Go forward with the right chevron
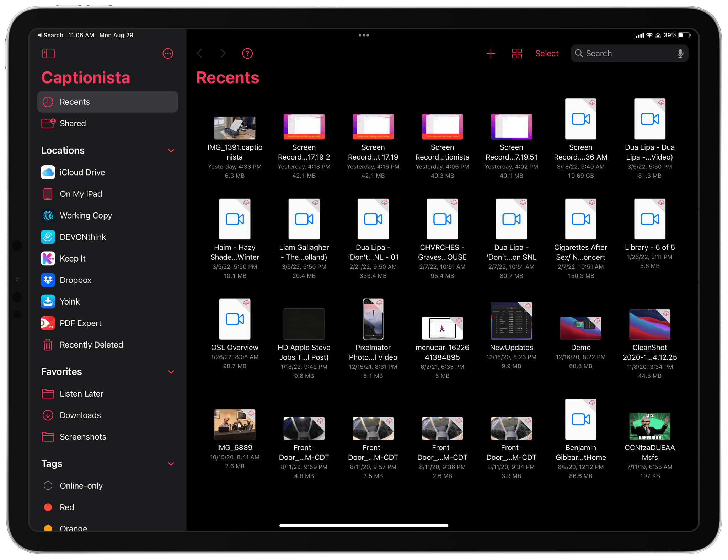Image resolution: width=728 pixels, height=560 pixels. (x=223, y=54)
